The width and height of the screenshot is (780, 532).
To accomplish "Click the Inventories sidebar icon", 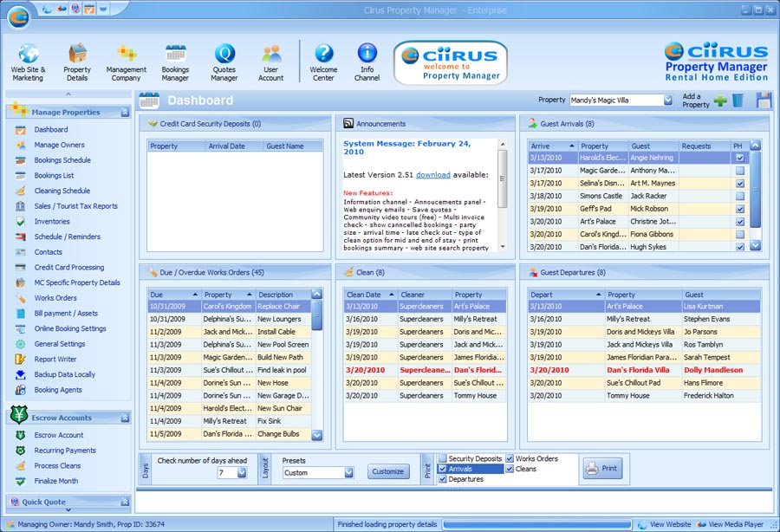I will [21, 222].
